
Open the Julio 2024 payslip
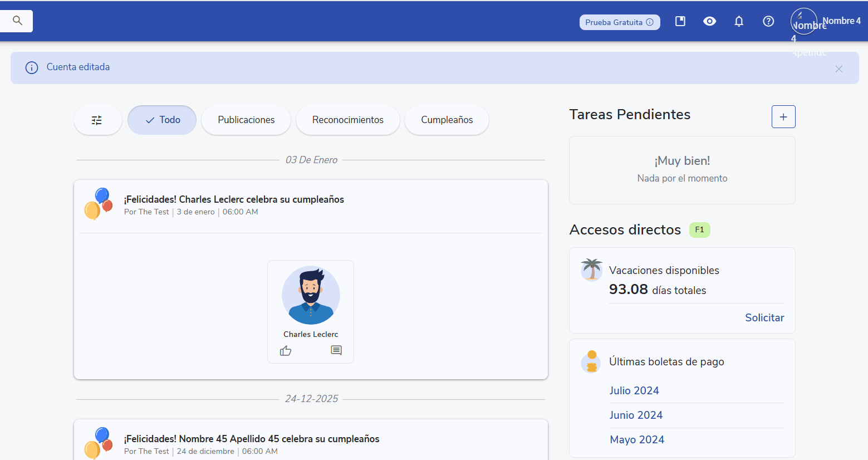pos(634,390)
